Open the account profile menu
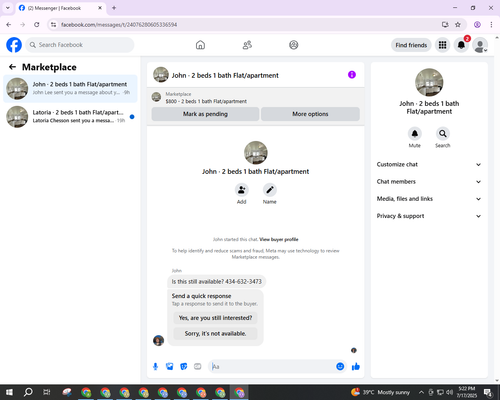Screen dimensions: 500x400 tap(480, 45)
